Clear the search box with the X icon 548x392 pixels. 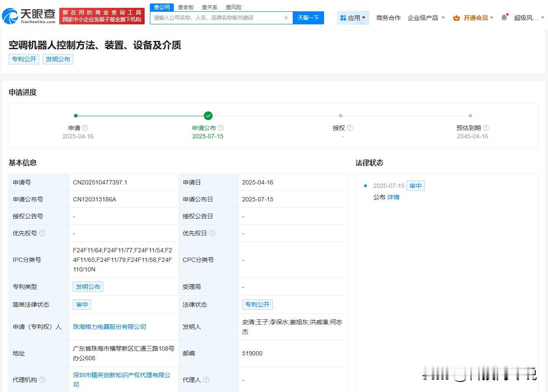[286, 18]
